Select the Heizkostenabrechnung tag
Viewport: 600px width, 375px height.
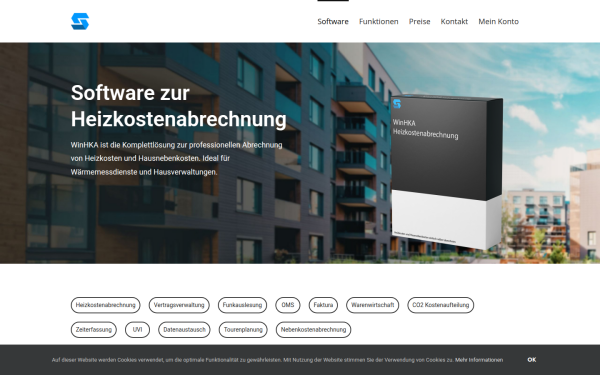(106, 305)
